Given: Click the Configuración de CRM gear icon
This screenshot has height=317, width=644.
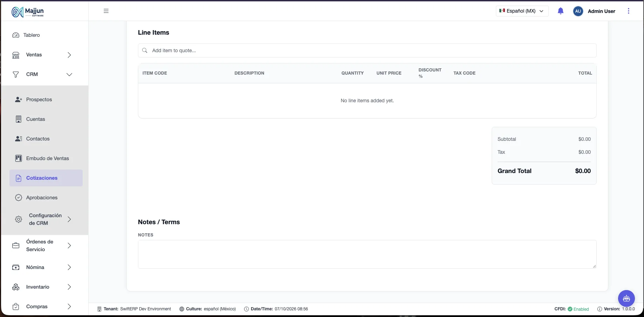Looking at the screenshot, I should (x=19, y=219).
